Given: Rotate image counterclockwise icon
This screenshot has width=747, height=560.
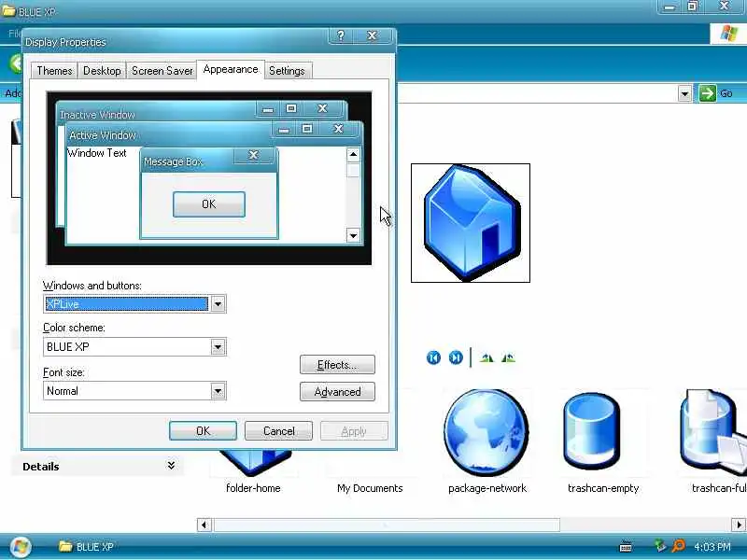Looking at the screenshot, I should point(508,357).
